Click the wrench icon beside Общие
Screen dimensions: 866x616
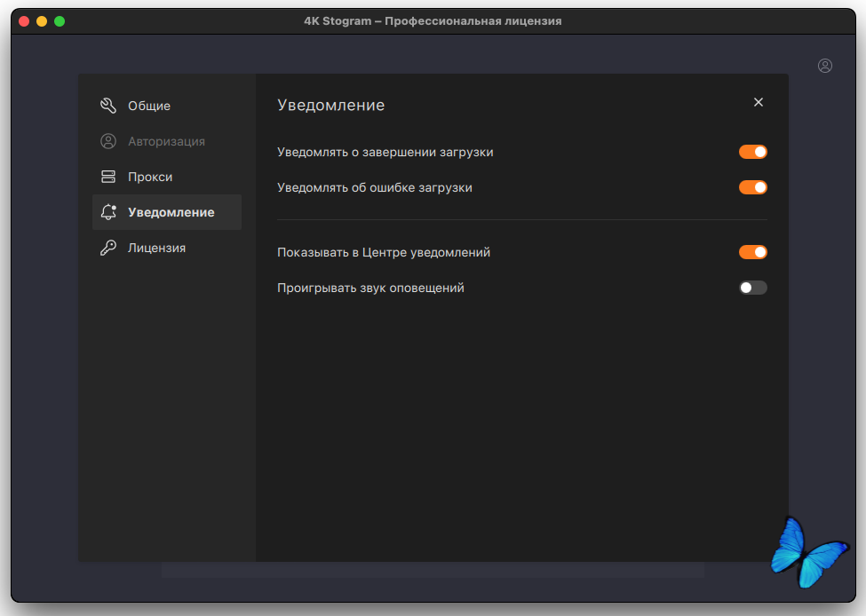point(108,106)
